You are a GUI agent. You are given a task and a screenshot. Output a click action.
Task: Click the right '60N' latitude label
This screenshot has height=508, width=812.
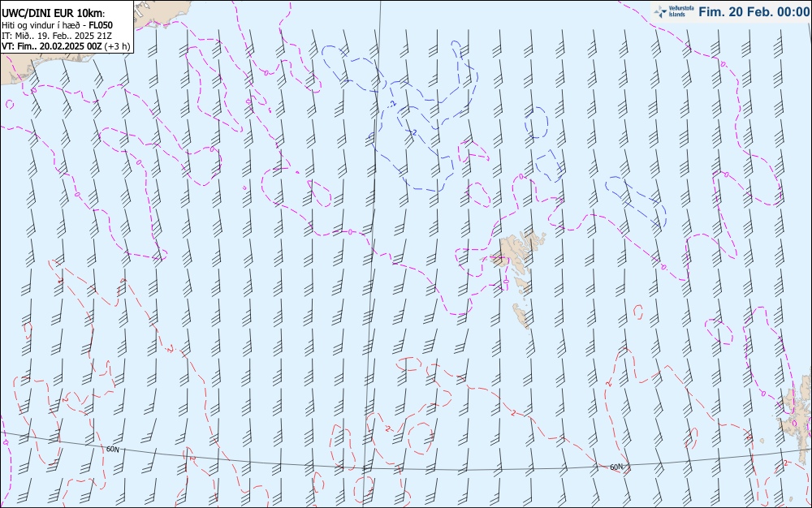[616, 467]
